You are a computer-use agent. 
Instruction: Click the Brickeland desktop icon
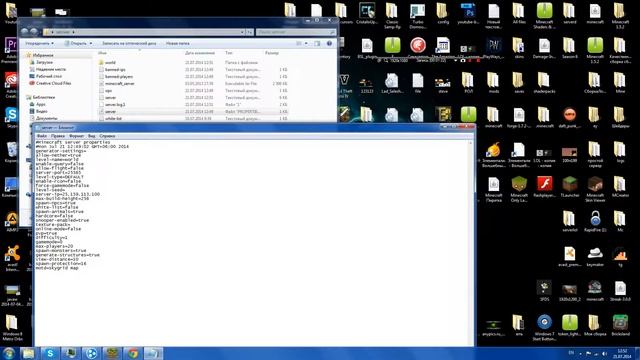click(620, 325)
